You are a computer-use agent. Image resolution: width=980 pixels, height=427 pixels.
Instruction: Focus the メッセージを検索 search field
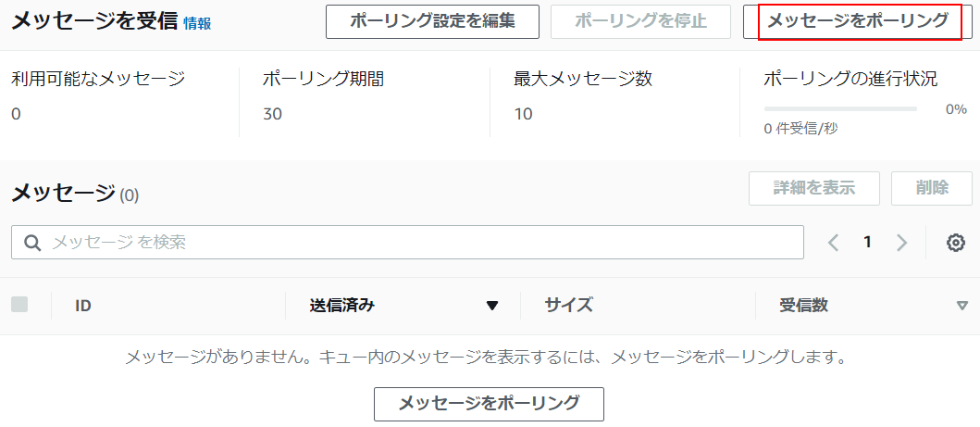coord(416,243)
